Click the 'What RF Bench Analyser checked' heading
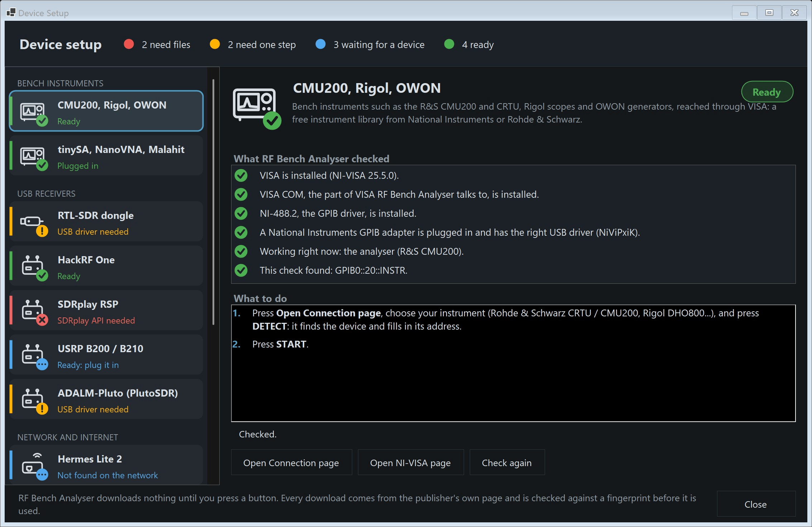The image size is (812, 527). pyautogui.click(x=311, y=159)
